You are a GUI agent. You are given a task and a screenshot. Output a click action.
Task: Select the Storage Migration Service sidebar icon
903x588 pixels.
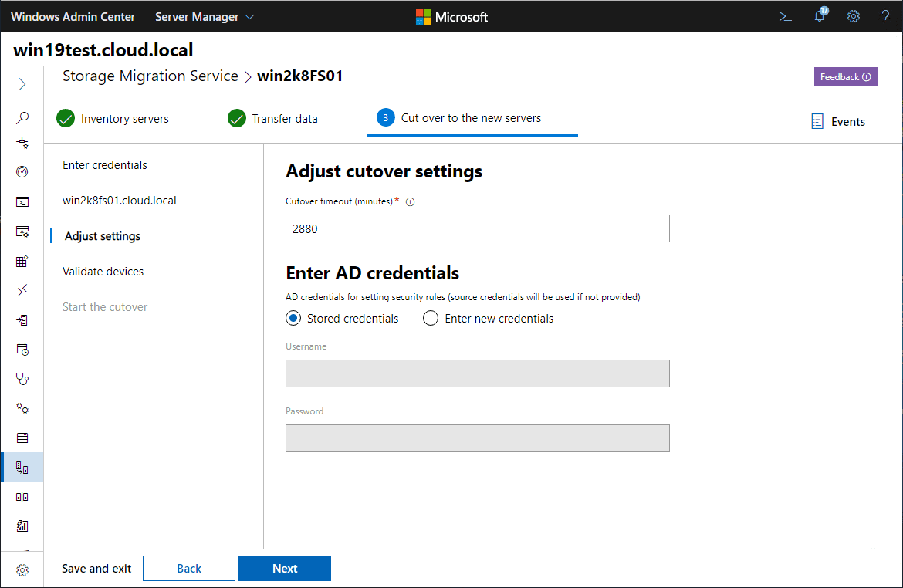point(22,468)
